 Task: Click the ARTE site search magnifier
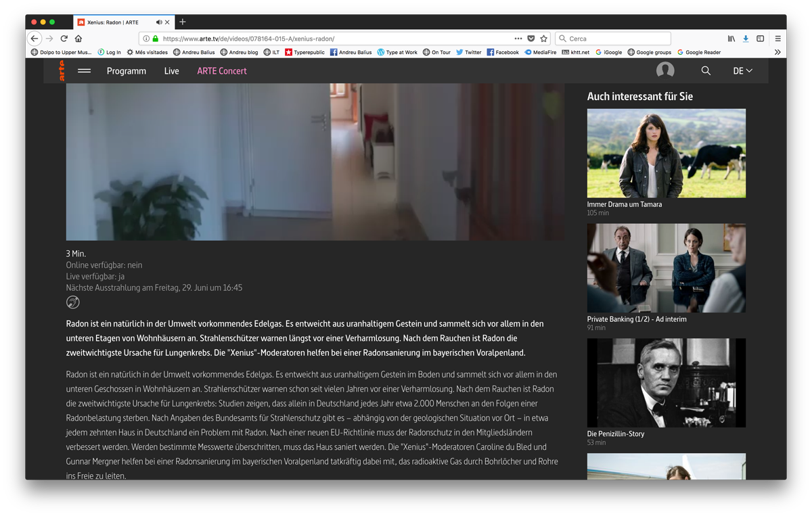click(x=706, y=70)
